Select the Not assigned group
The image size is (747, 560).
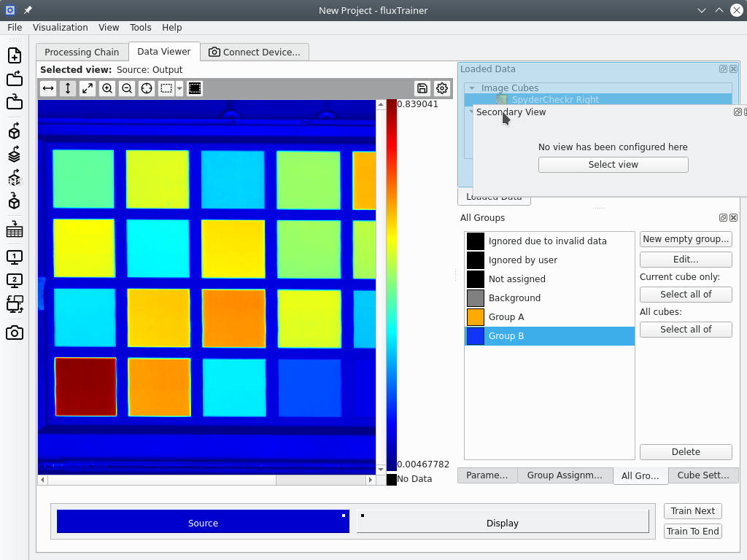point(549,279)
